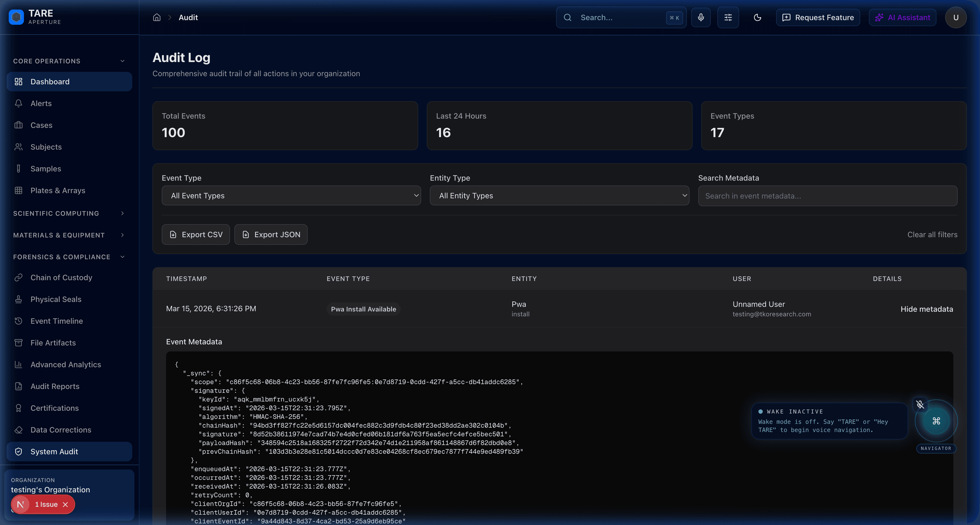Click the user avatar U icon
Viewport: 980px width, 525px height.
955,17
